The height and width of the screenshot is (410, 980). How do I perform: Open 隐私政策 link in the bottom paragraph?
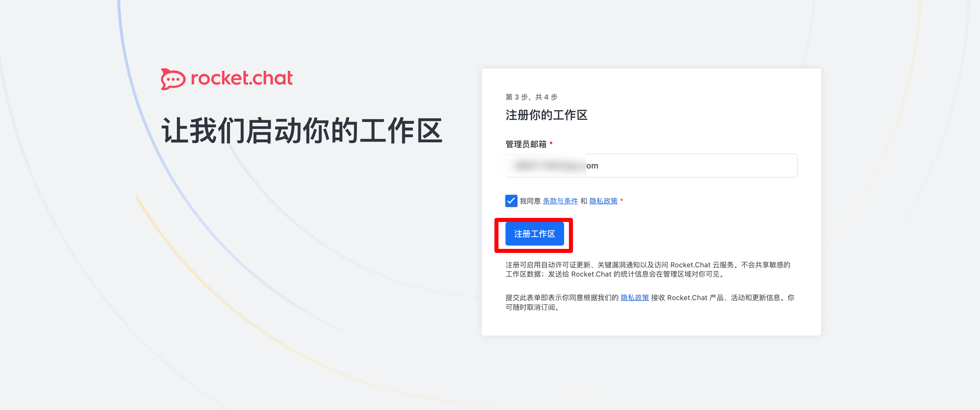click(634, 298)
